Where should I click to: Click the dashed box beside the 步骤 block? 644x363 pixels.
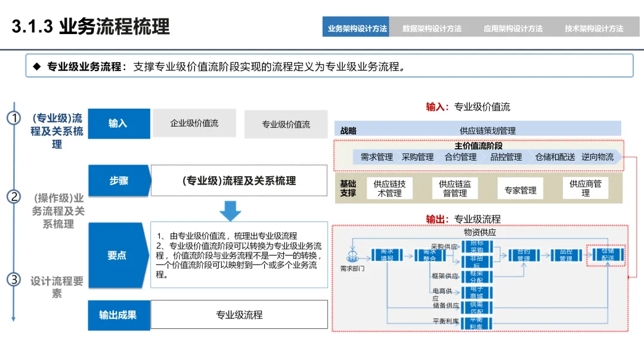[239, 180]
